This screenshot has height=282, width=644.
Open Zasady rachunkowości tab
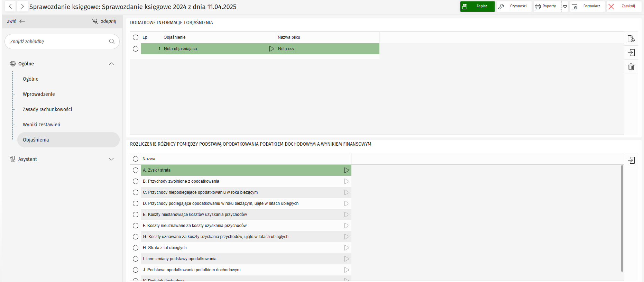point(47,109)
